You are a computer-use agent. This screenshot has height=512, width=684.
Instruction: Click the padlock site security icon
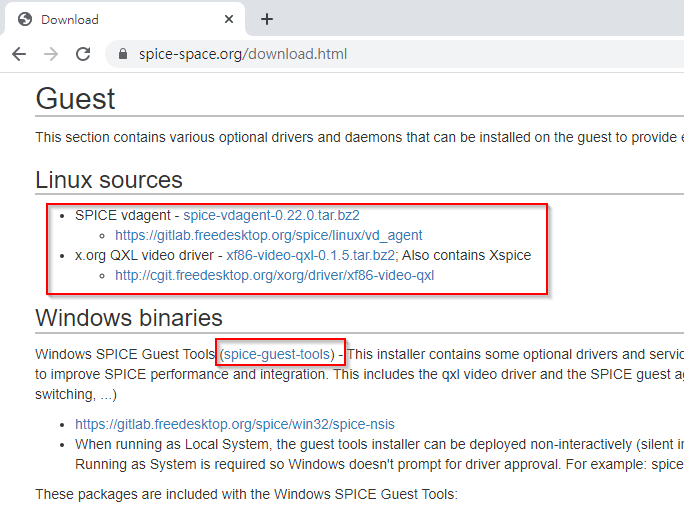(x=123, y=54)
